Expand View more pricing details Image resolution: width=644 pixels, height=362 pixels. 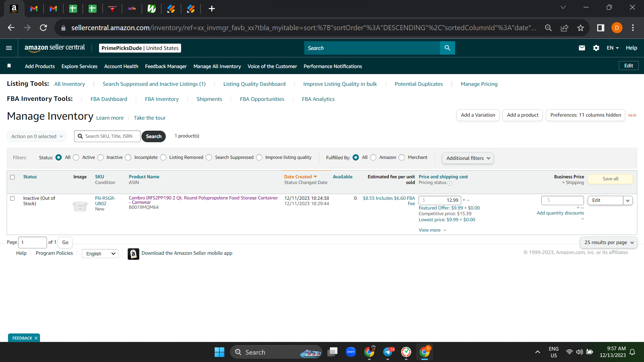(x=432, y=230)
